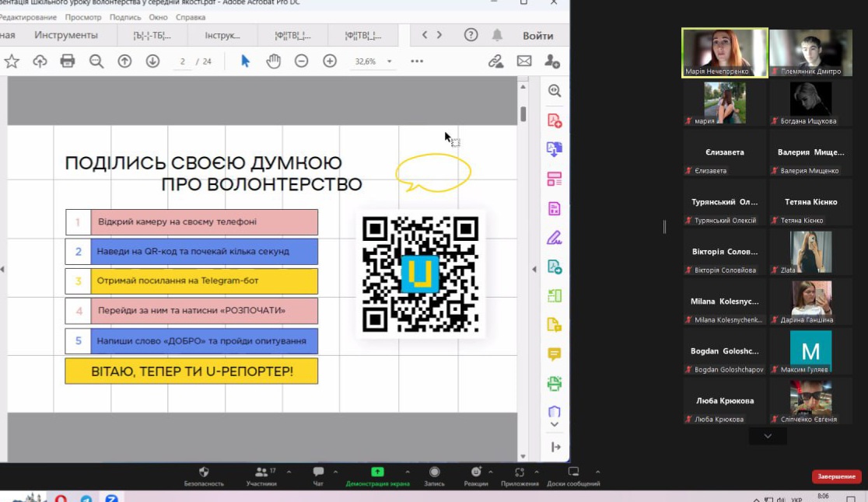
Task: Click the arrow selection tool
Action: pyautogui.click(x=246, y=61)
